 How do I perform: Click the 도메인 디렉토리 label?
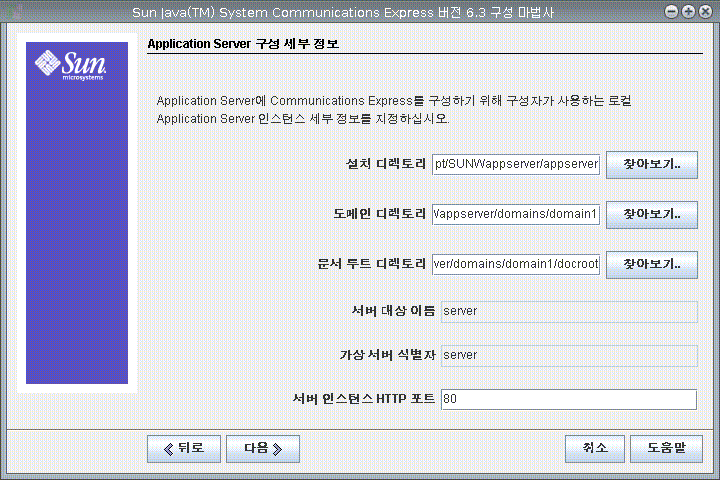(x=380, y=214)
